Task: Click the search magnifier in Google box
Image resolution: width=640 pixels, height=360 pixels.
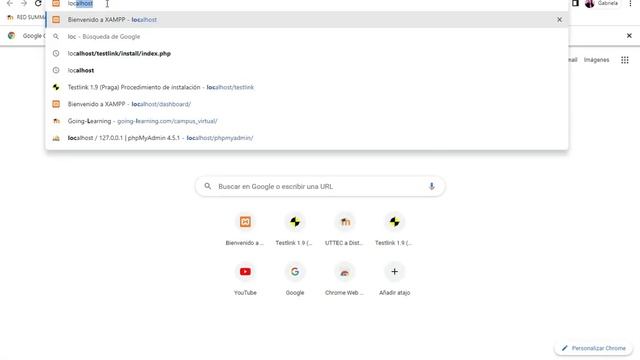Action: (x=208, y=186)
